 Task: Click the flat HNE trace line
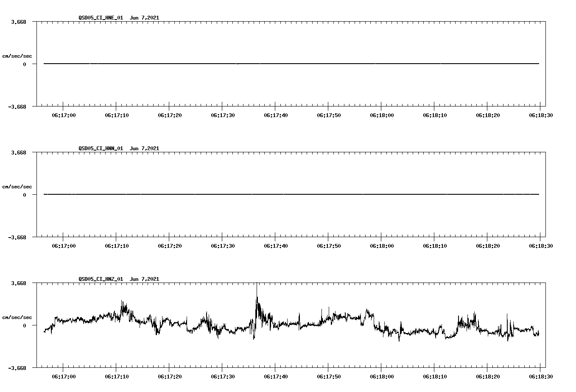tap(291, 64)
